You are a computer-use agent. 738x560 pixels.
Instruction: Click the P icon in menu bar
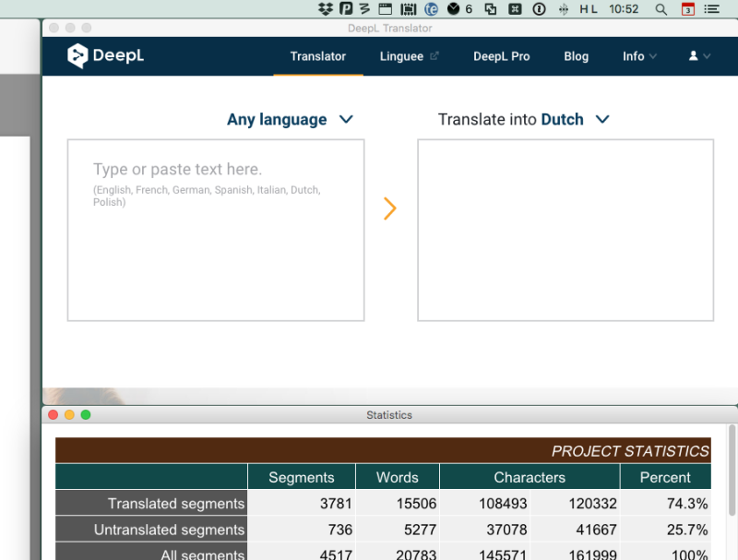click(346, 9)
